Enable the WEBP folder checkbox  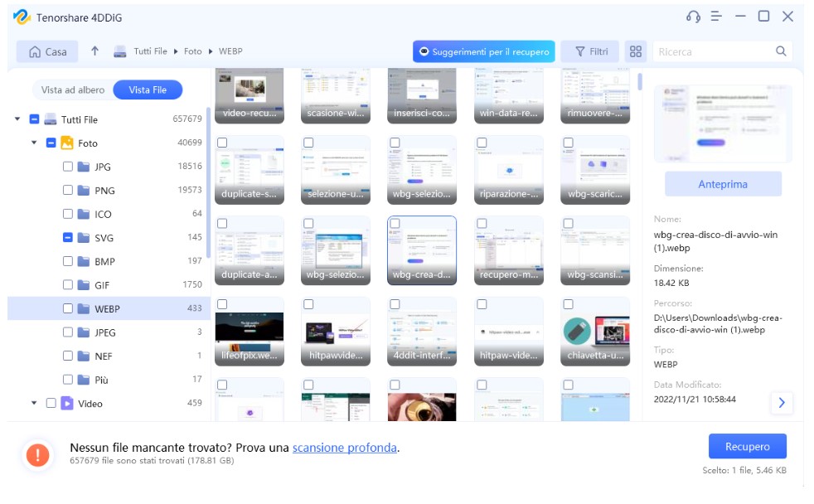coord(68,309)
